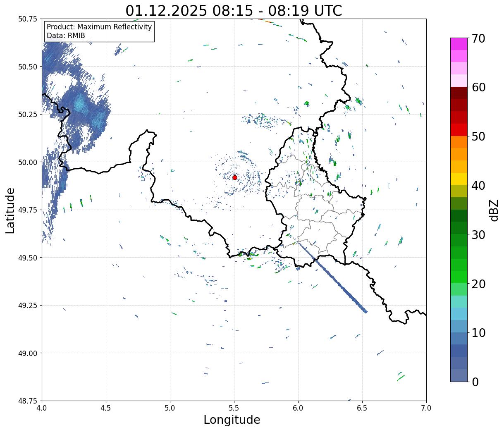This screenshot has height=430, width=504.
Task: Click the red radar site marker
Action: point(234,177)
